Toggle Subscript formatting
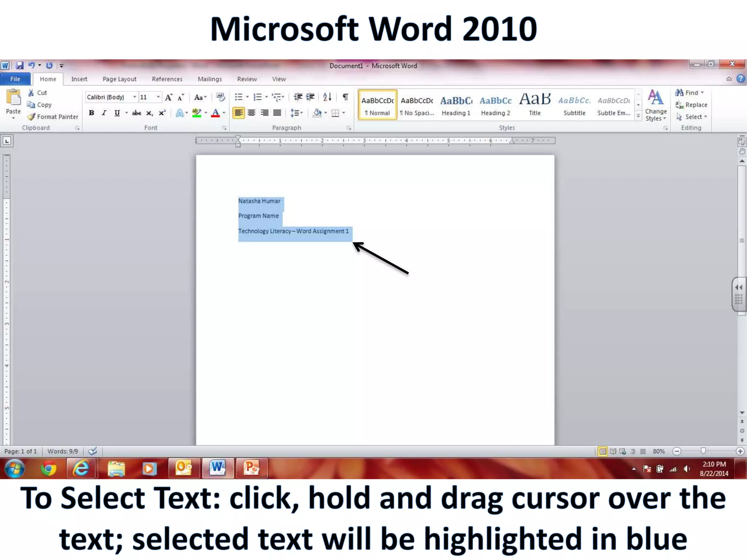Screen dimensions: 747x560 tap(150, 113)
